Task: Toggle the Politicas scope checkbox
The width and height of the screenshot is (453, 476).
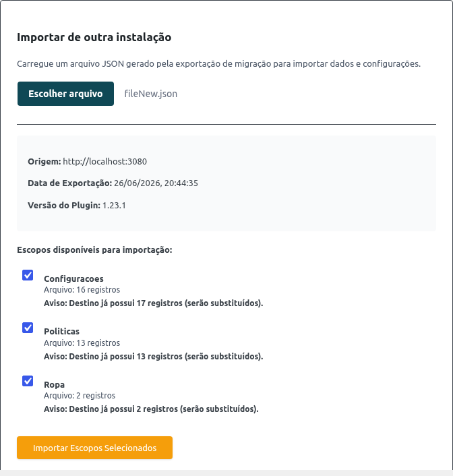Action: [x=28, y=328]
